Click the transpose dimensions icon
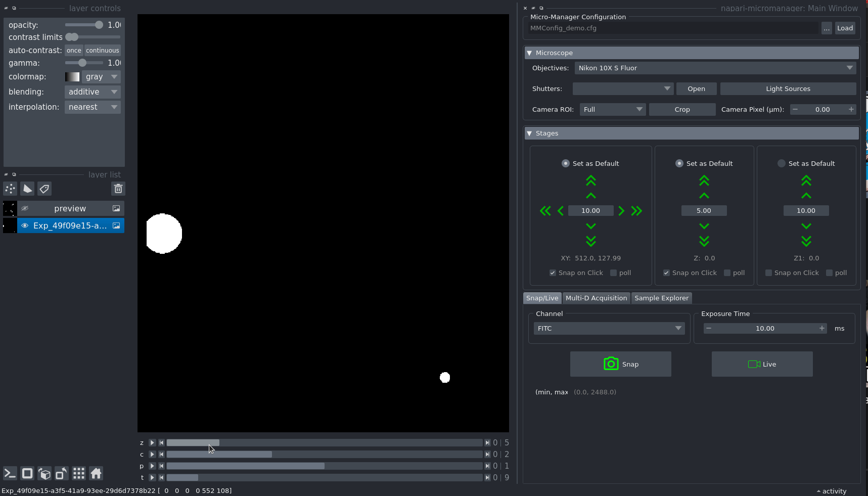The width and height of the screenshot is (868, 496). (62, 473)
